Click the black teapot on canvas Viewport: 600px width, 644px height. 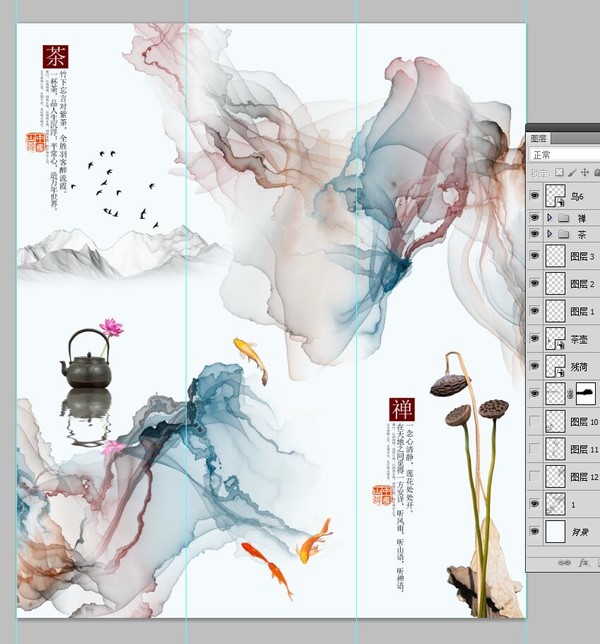point(86,359)
